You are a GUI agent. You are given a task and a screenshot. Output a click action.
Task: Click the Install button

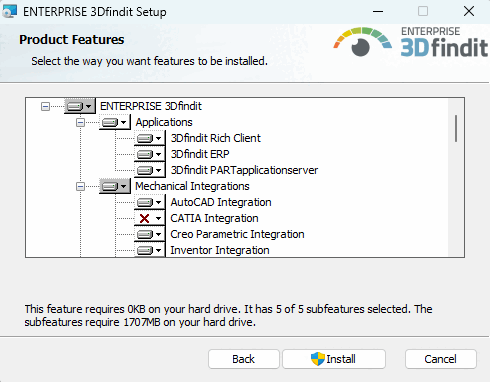point(334,359)
